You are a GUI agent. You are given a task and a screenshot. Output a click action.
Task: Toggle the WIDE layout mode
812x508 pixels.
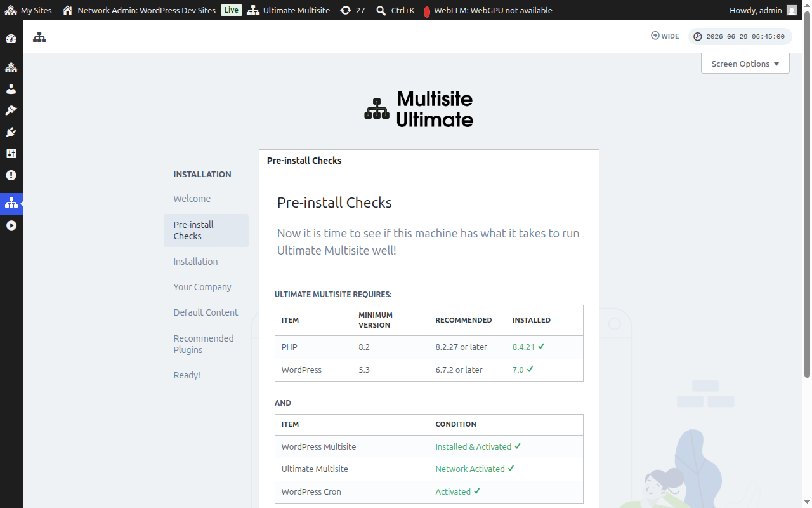(x=665, y=36)
